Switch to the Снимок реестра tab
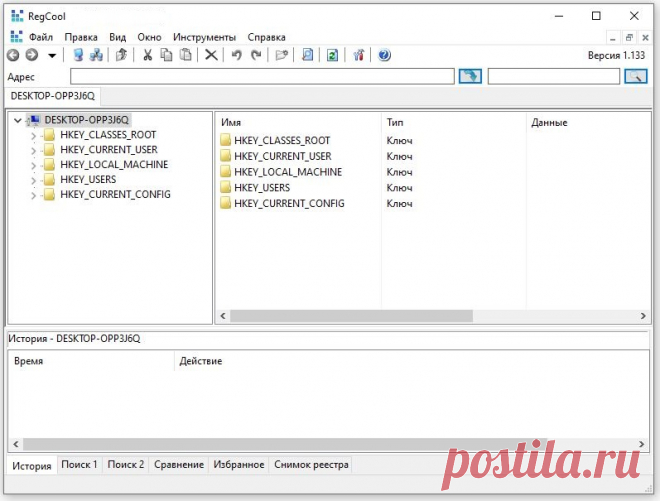Image resolution: width=660 pixels, height=501 pixels. click(x=311, y=464)
